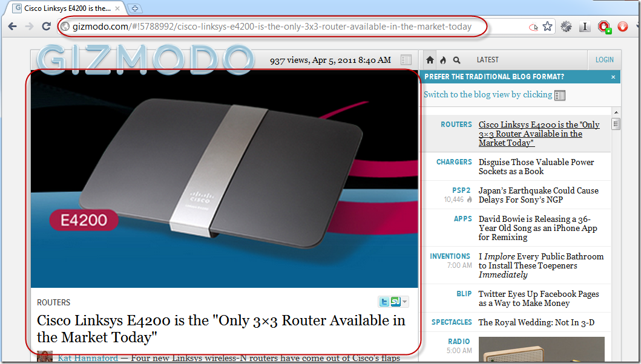The height and width of the screenshot is (364, 641).
Task: Click the Gizmodo logo
Action: point(145,59)
